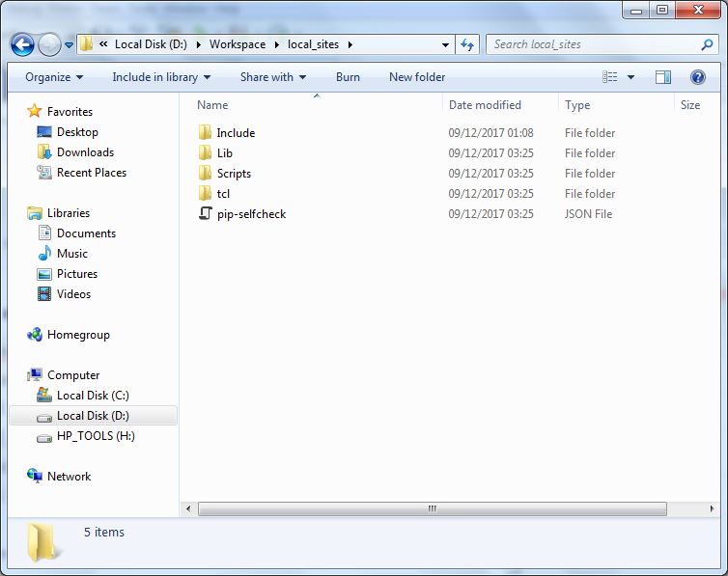Click the Burn toolbar command

348,77
